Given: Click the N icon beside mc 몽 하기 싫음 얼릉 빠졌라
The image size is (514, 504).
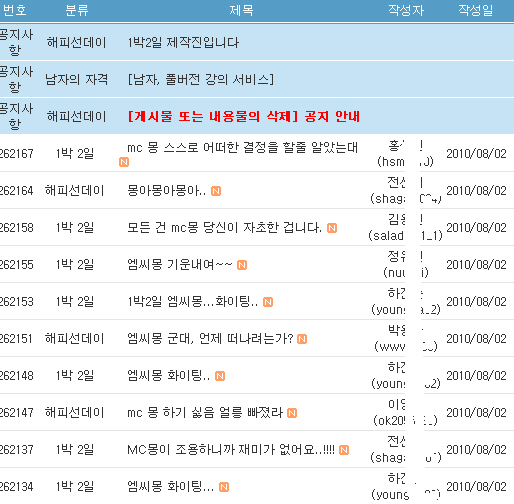Looking at the screenshot, I should point(292,413).
